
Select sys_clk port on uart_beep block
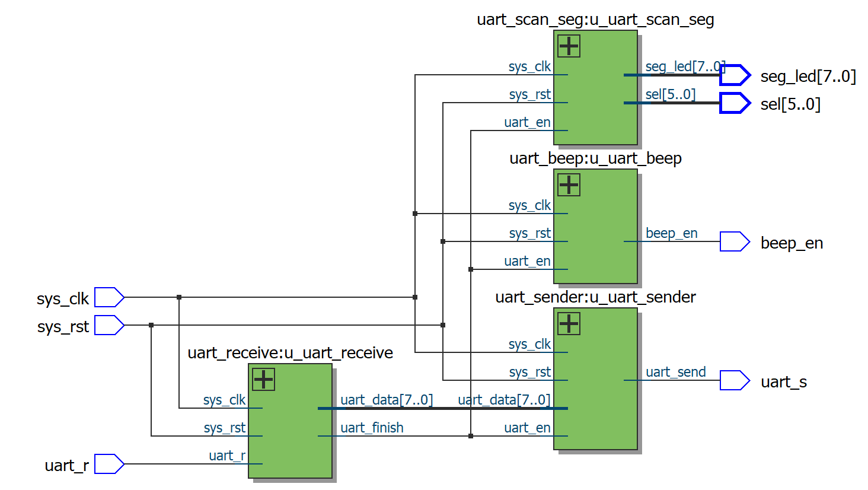(529, 205)
